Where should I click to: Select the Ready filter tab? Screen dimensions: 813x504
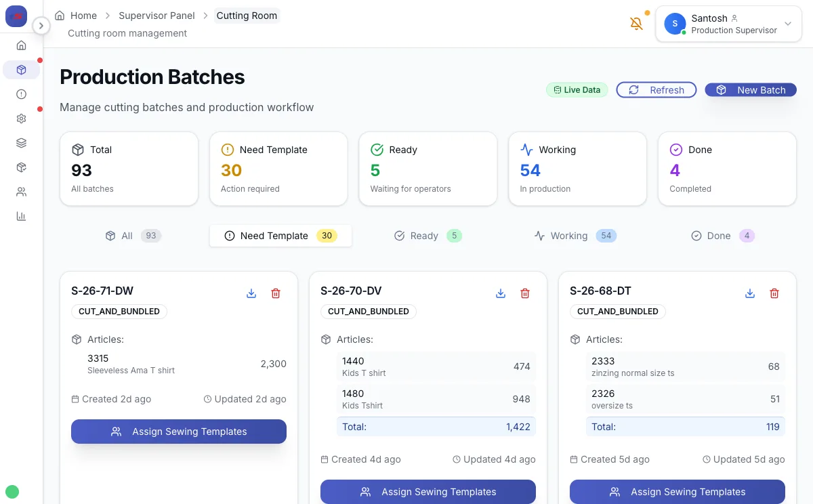tap(428, 235)
